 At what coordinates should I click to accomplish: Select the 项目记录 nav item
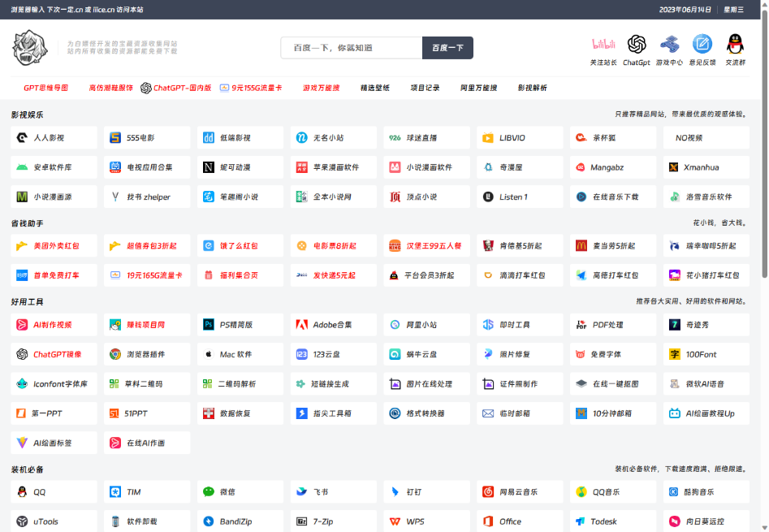425,88
